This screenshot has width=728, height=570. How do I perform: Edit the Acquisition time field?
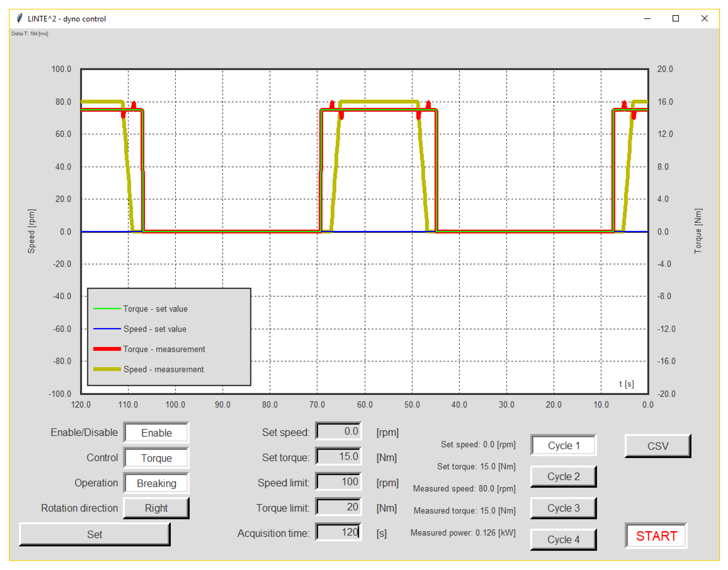338,532
